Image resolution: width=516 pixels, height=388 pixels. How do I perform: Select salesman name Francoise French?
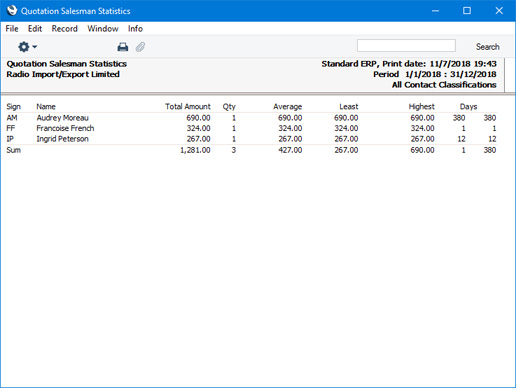(65, 128)
